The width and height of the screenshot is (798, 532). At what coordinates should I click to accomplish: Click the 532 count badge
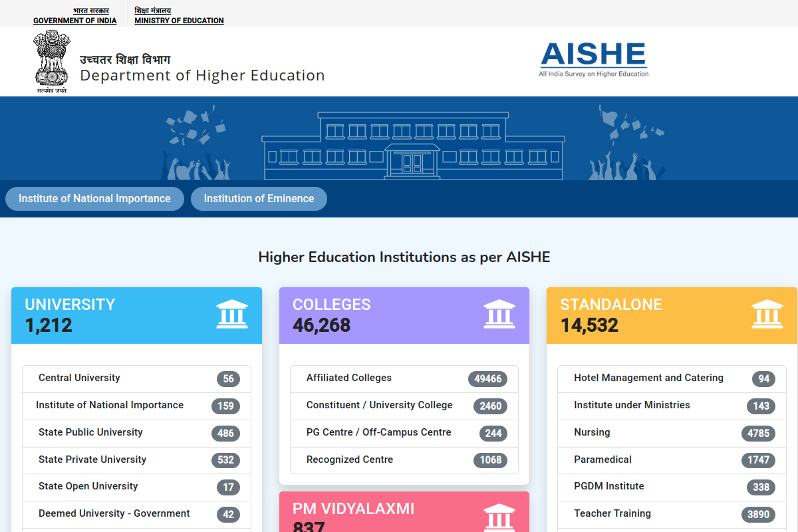(x=225, y=460)
